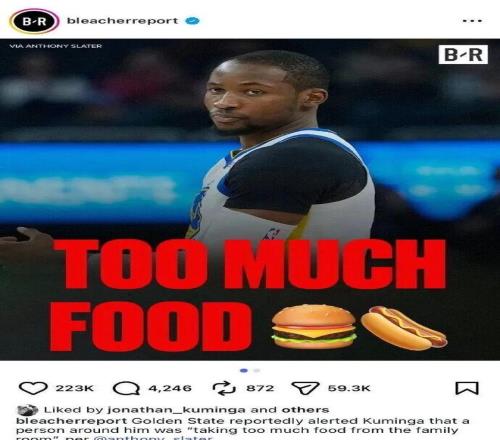Tap the bleacherreport username in header
The height and width of the screenshot is (440, 500).
(x=123, y=21)
